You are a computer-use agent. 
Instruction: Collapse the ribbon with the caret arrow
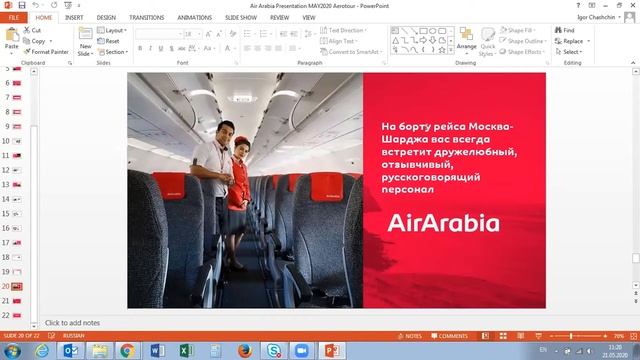pyautogui.click(x=633, y=62)
